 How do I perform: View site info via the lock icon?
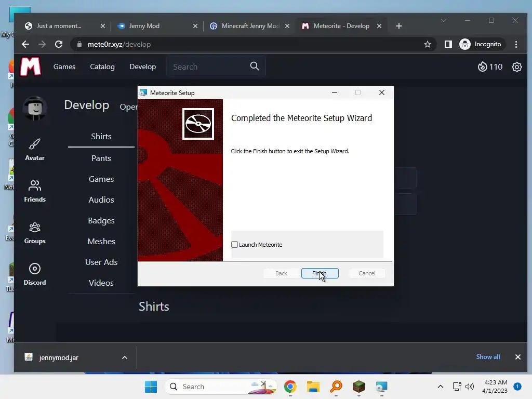(x=79, y=44)
